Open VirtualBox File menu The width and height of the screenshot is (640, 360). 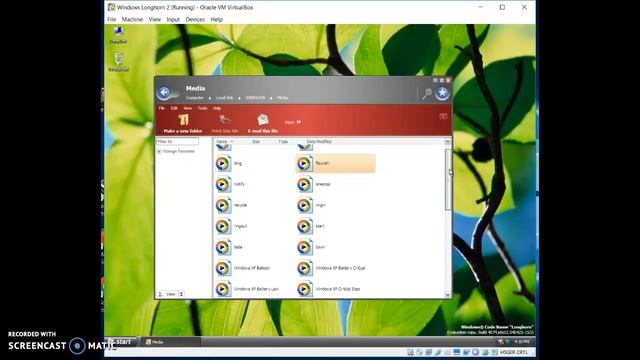[111, 20]
